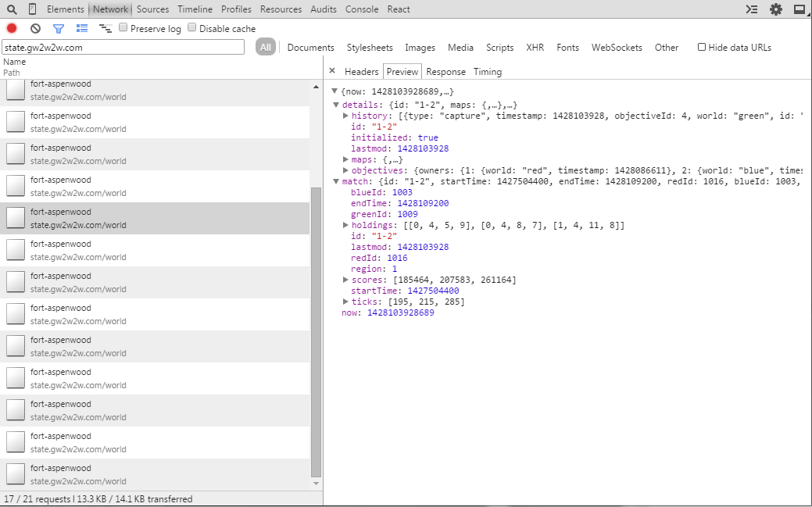This screenshot has height=507, width=812.
Task: Enable Preserve log checkbox
Action: (123, 27)
